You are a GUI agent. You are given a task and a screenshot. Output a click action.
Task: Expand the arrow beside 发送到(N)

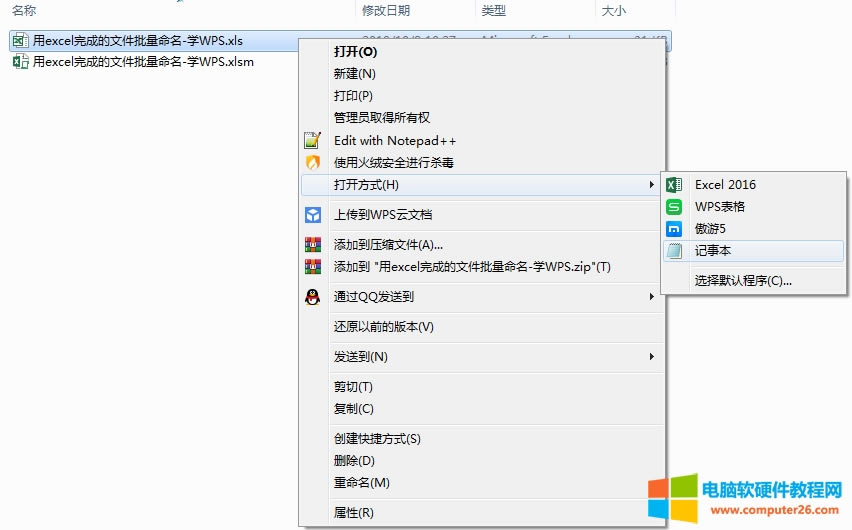pyautogui.click(x=651, y=357)
